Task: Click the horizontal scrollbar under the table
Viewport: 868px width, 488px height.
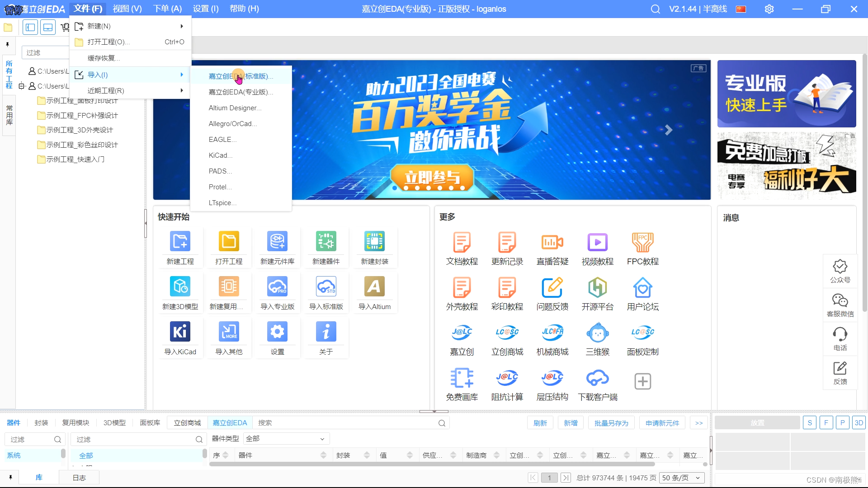Action: click(432, 464)
